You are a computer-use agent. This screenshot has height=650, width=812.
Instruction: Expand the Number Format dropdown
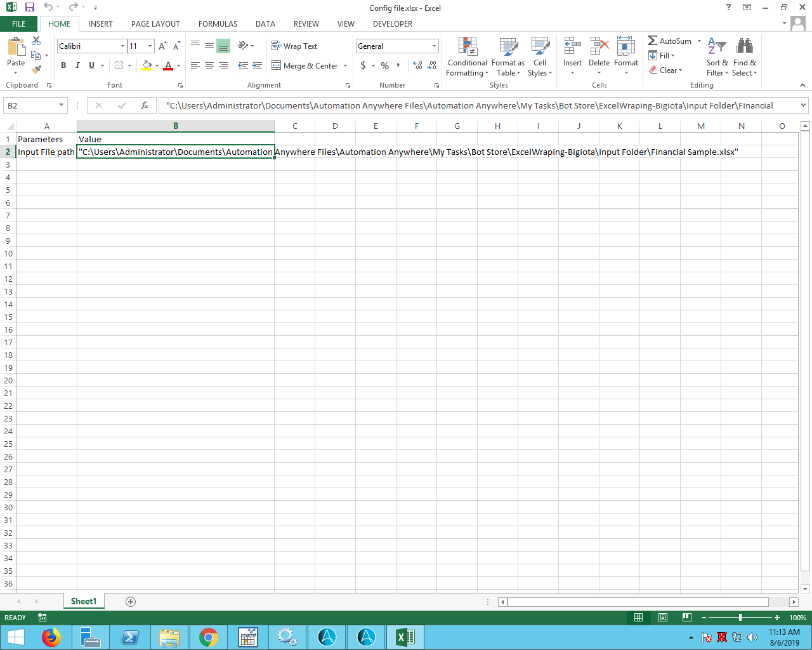[x=434, y=46]
